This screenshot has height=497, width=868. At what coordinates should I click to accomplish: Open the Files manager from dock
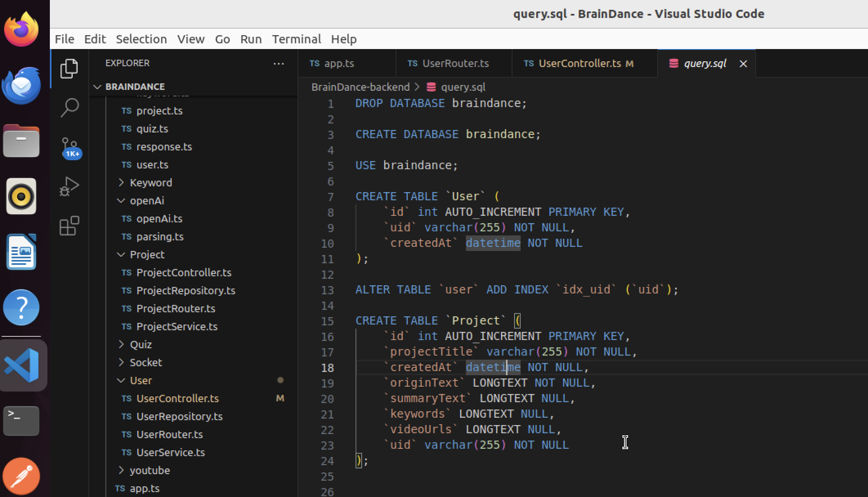(x=21, y=141)
